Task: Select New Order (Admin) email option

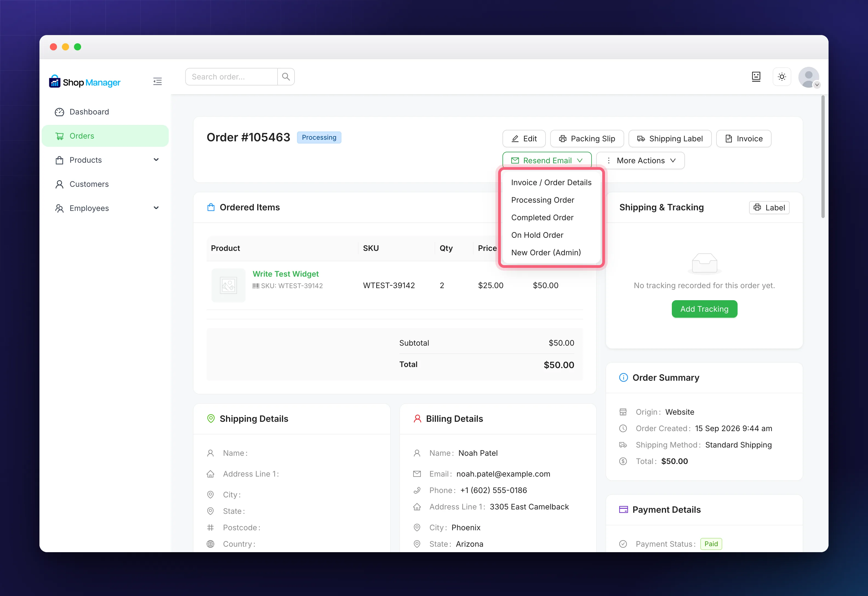Action: point(551,253)
